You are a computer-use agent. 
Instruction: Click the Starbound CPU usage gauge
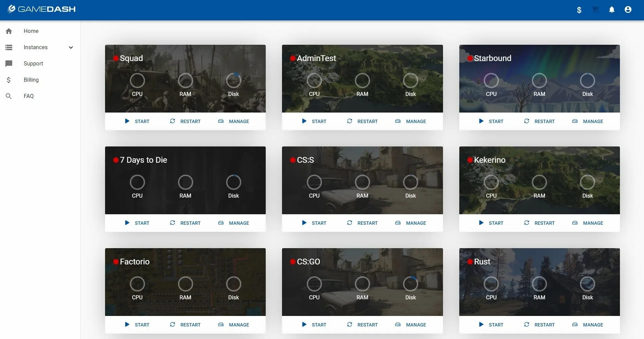[491, 81]
